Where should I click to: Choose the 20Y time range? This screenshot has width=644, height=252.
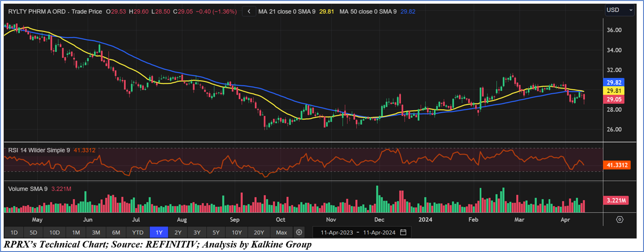pos(259,232)
